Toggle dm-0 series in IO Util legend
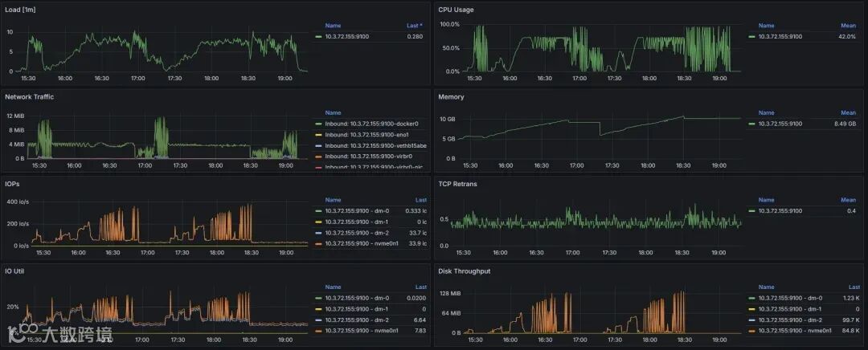The image size is (868, 350). (357, 299)
